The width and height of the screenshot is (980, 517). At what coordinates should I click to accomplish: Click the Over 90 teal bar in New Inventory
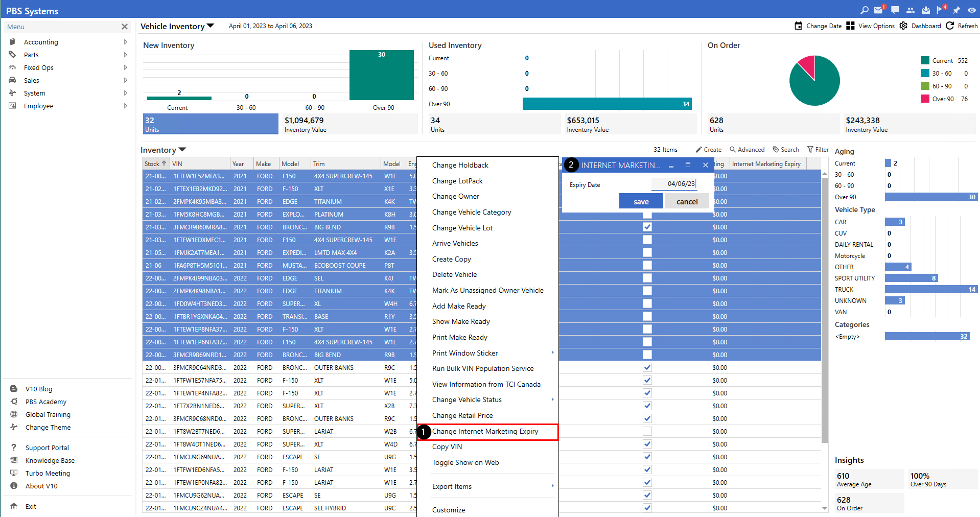point(382,75)
